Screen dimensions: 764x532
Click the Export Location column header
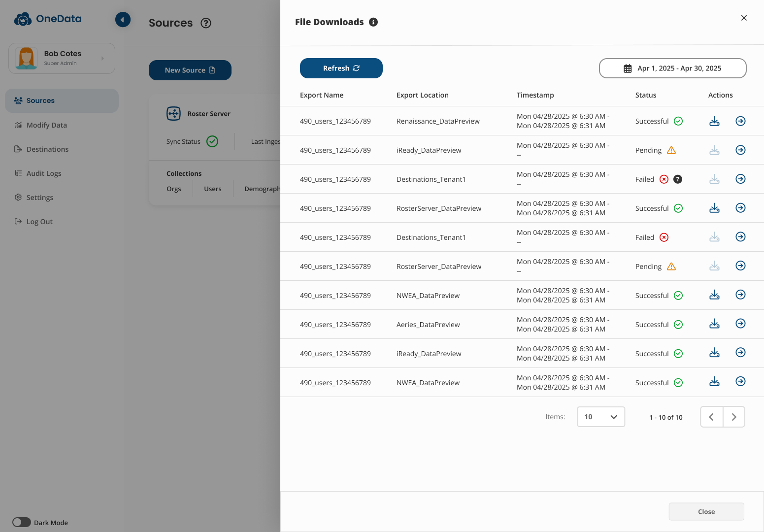point(422,95)
